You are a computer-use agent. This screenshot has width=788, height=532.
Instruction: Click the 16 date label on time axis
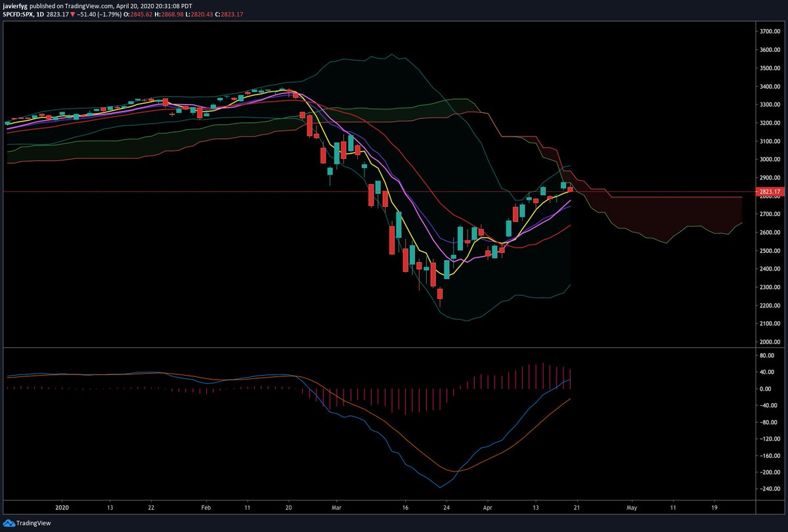pyautogui.click(x=405, y=508)
